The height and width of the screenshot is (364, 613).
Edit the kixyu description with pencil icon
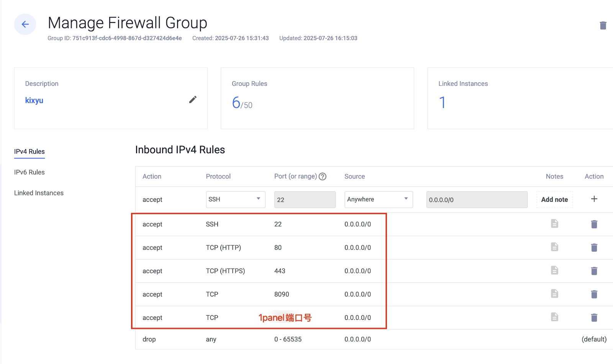[193, 100]
